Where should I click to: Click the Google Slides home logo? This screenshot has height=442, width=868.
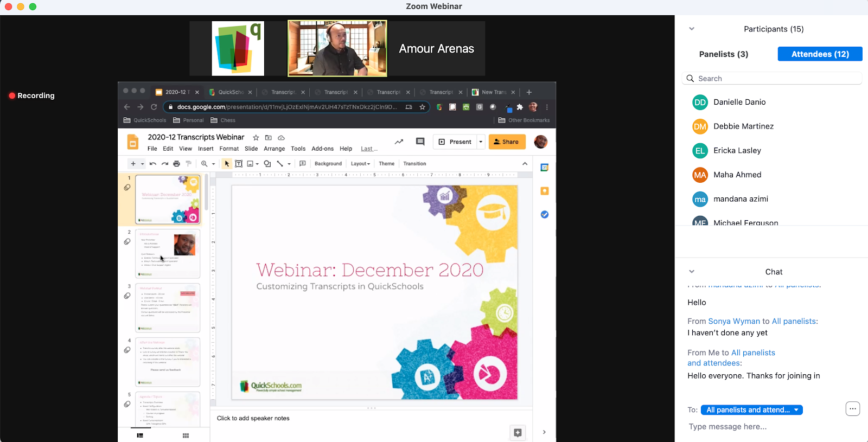[x=132, y=142]
